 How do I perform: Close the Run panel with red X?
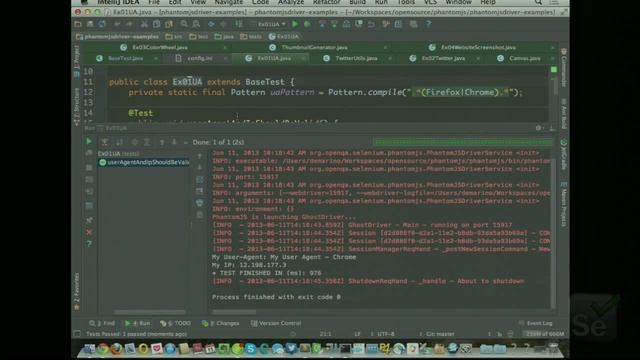(89, 232)
